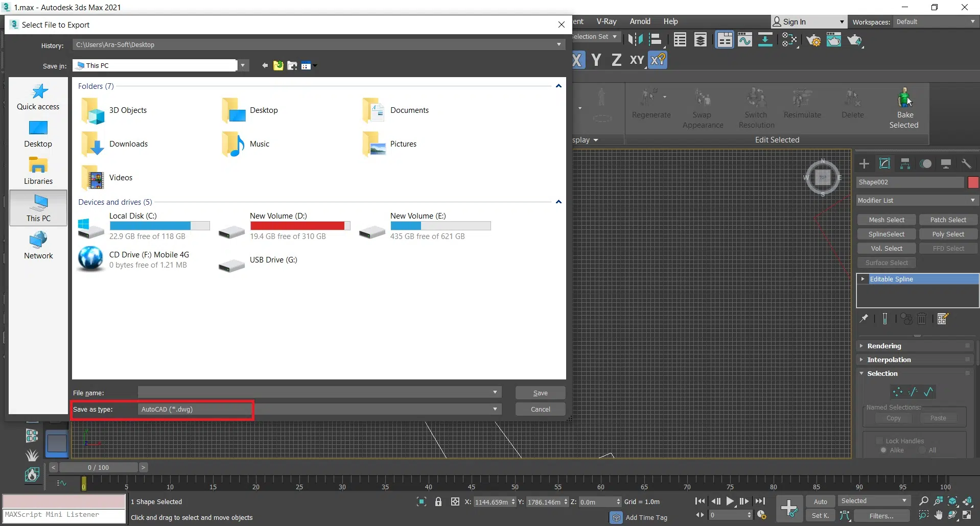Open the Create panel plus icon

click(x=864, y=164)
